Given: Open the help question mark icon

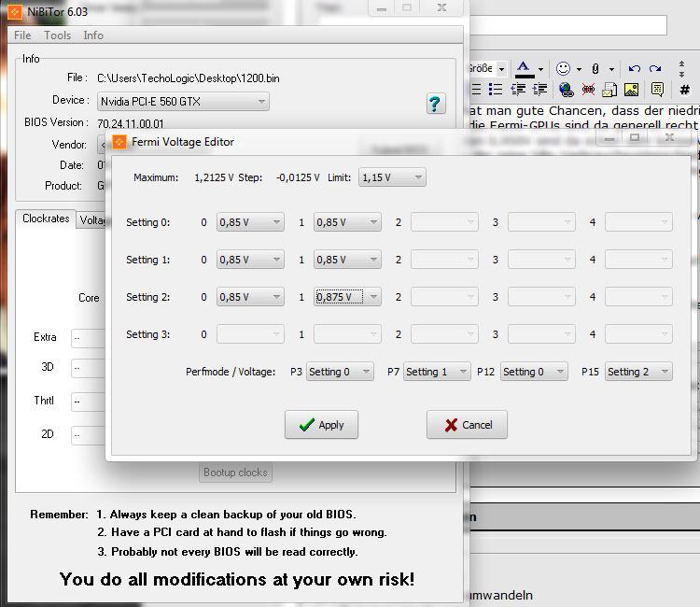Looking at the screenshot, I should (x=436, y=104).
